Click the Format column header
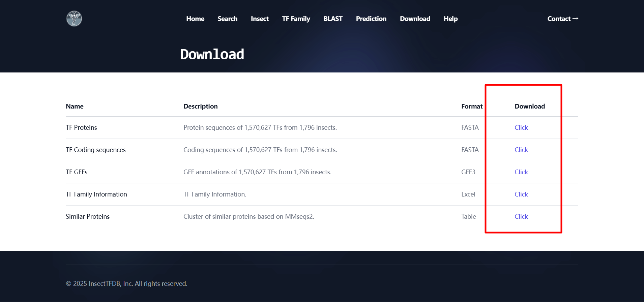The height and width of the screenshot is (302, 644). [x=472, y=107]
